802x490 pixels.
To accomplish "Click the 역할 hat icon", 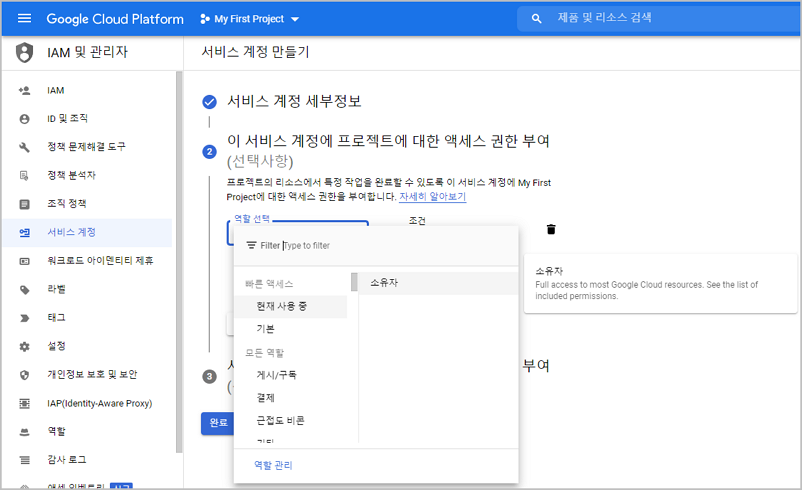I will click(x=24, y=432).
